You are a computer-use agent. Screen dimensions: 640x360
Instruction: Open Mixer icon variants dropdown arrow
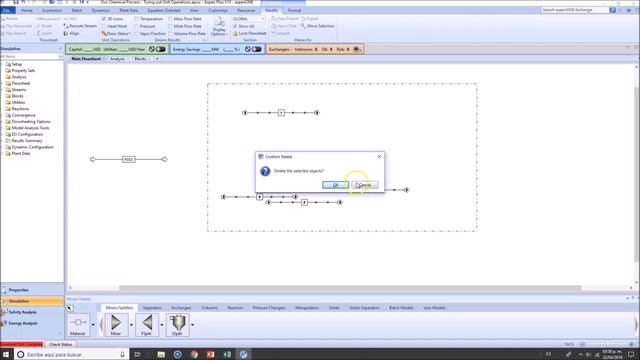pyautogui.click(x=131, y=325)
